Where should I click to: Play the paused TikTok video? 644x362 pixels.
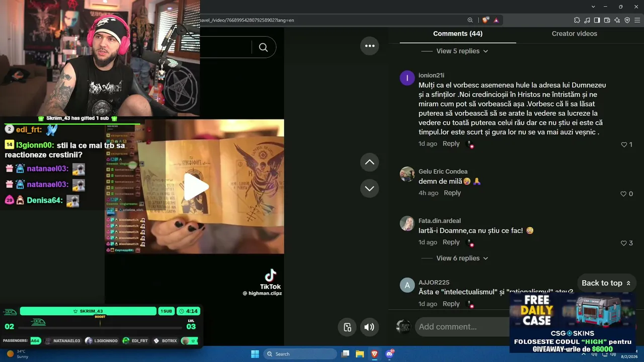[x=196, y=187]
